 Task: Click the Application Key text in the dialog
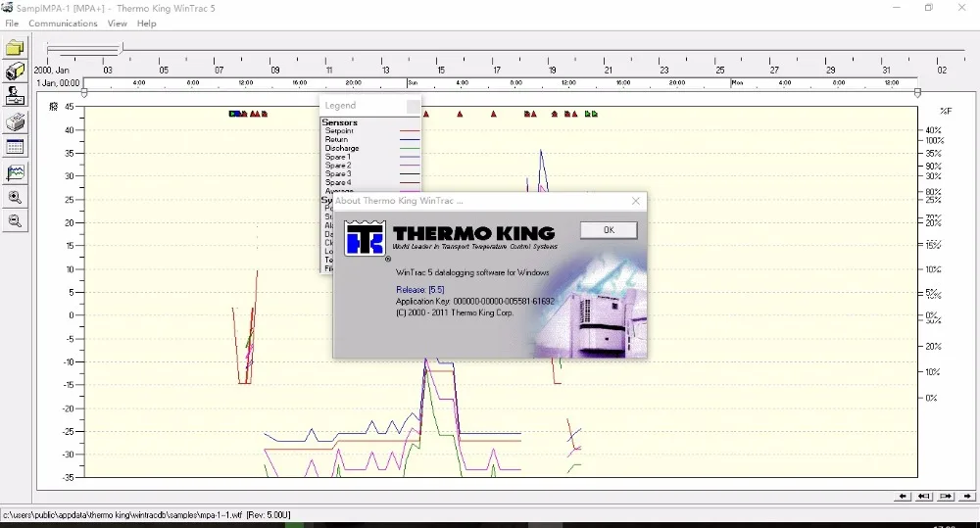(475, 301)
